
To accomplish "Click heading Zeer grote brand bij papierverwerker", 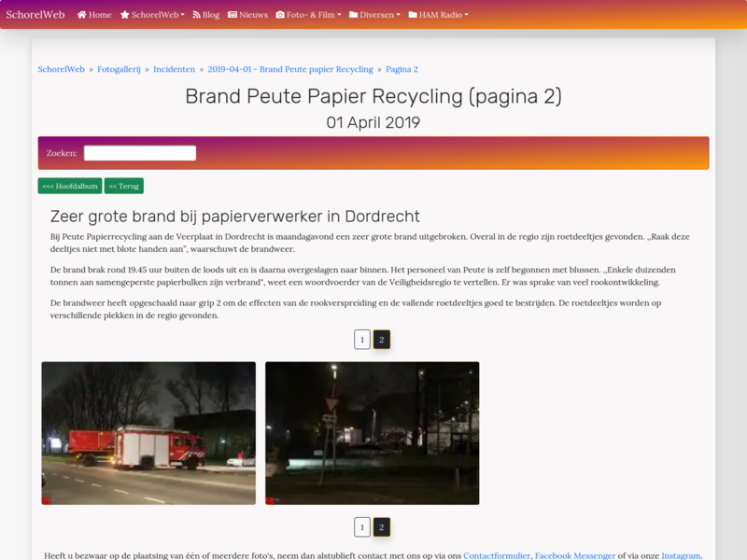I will [235, 217].
